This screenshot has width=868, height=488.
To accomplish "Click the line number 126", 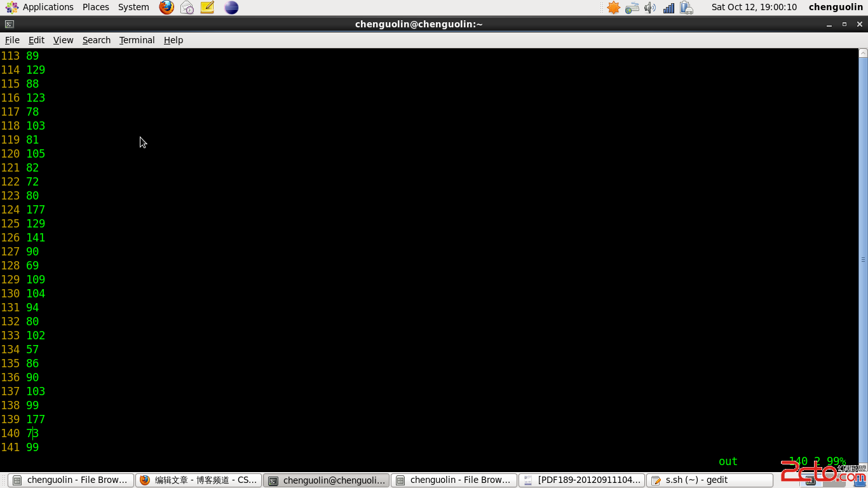I will [x=10, y=238].
